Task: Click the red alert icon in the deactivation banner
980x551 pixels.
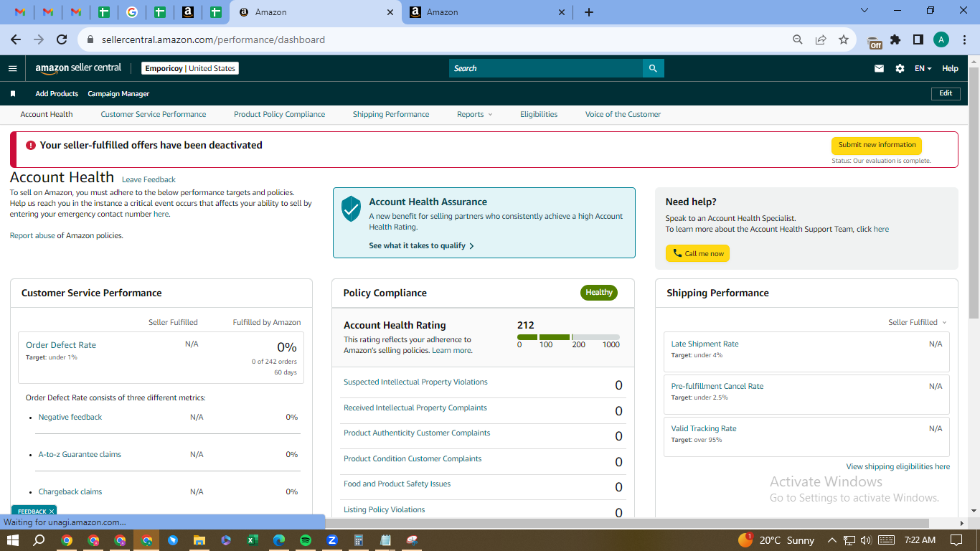Action: pyautogui.click(x=31, y=145)
